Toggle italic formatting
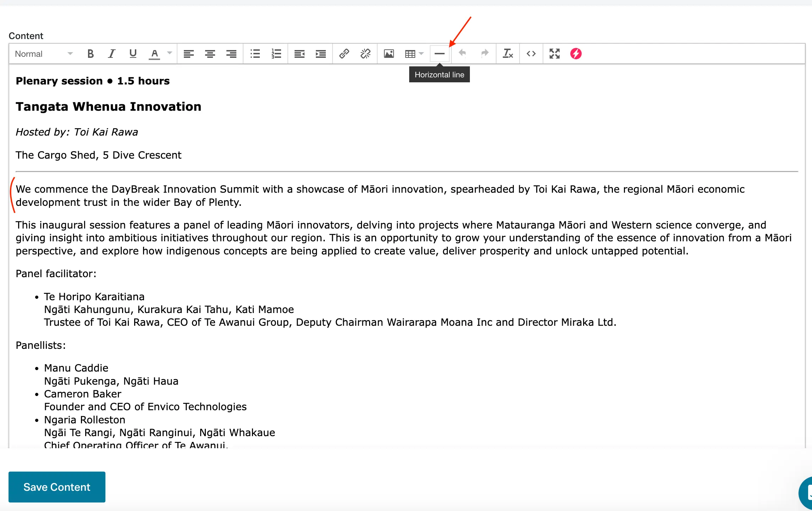This screenshot has height=511, width=812. coord(112,54)
